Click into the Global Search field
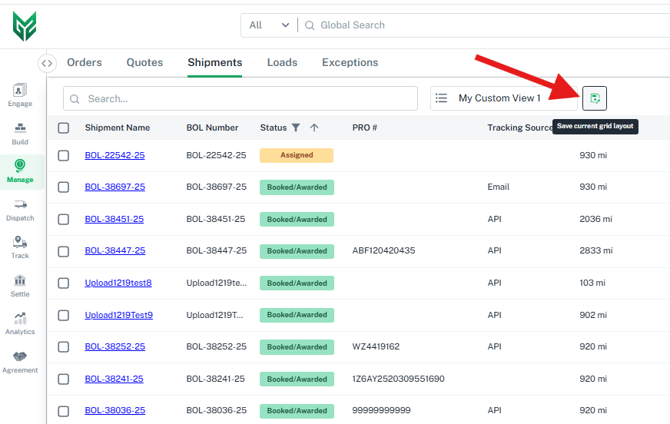Image resolution: width=670 pixels, height=424 pixels. point(480,25)
